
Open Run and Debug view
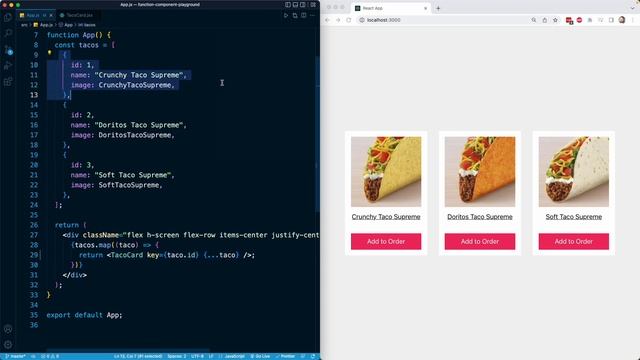tap(8, 66)
